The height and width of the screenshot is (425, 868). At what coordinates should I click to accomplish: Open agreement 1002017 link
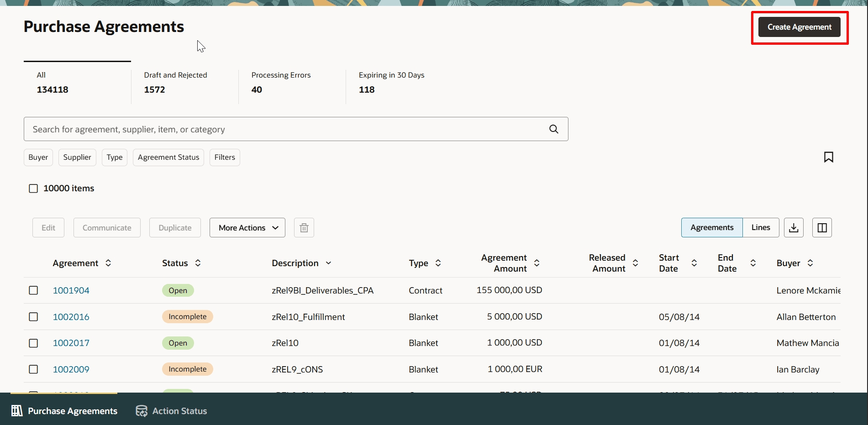click(x=71, y=343)
